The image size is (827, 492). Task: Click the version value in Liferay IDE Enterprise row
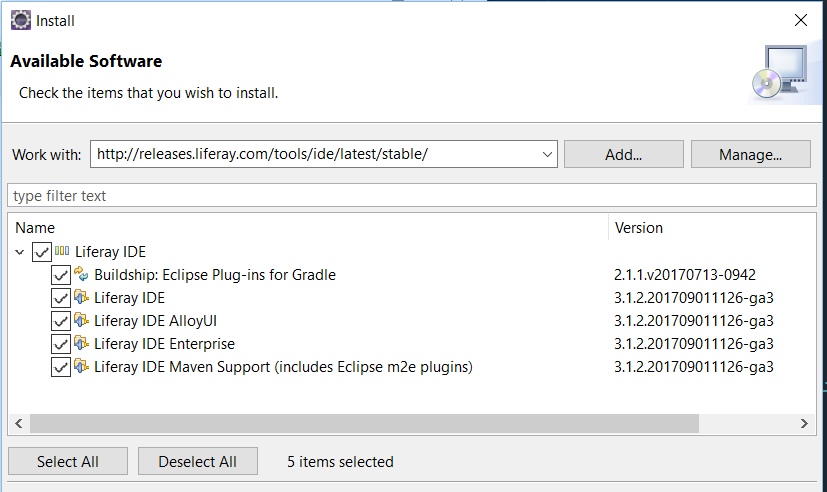(694, 344)
